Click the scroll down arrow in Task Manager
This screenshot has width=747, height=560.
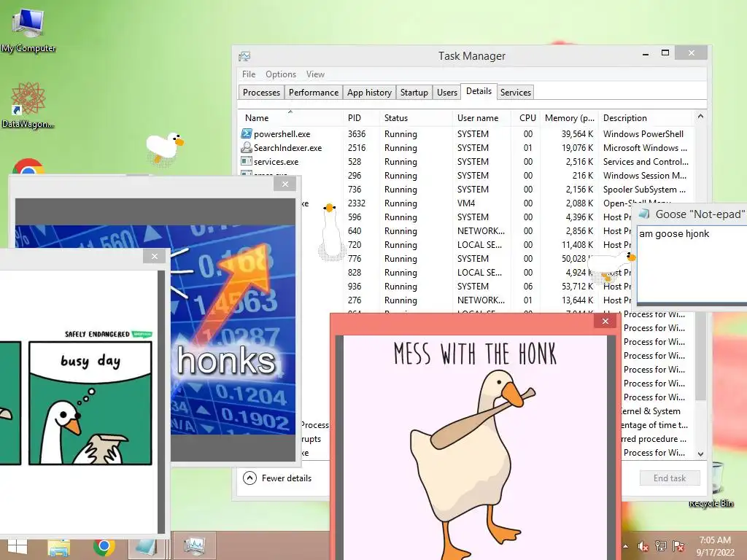(700, 454)
